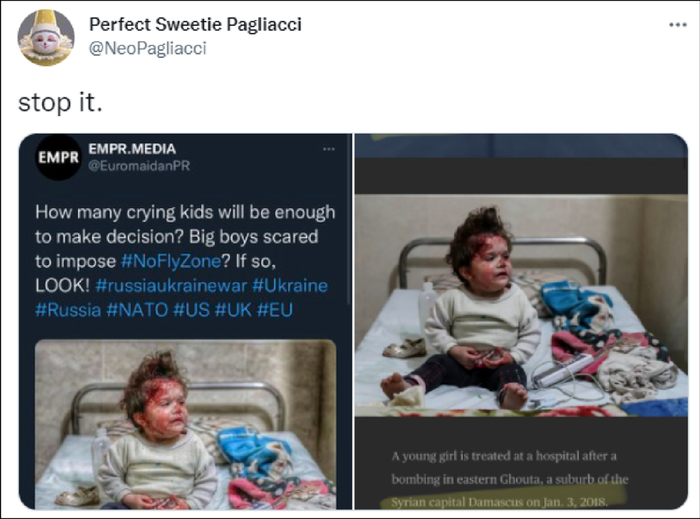
Task: Open the #UK hashtag
Action: tap(230, 309)
